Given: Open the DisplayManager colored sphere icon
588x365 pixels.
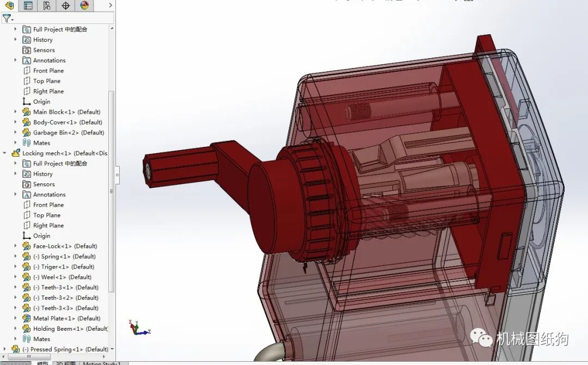Looking at the screenshot, I should coord(84,6).
